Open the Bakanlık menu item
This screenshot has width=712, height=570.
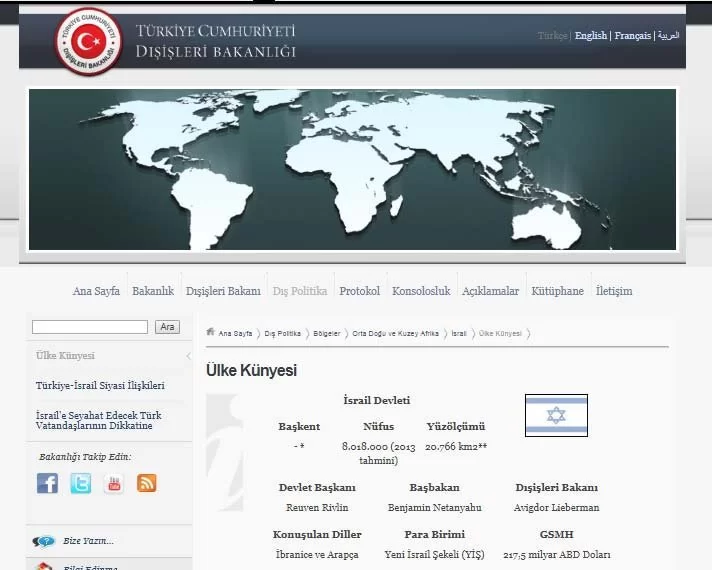tap(153, 291)
